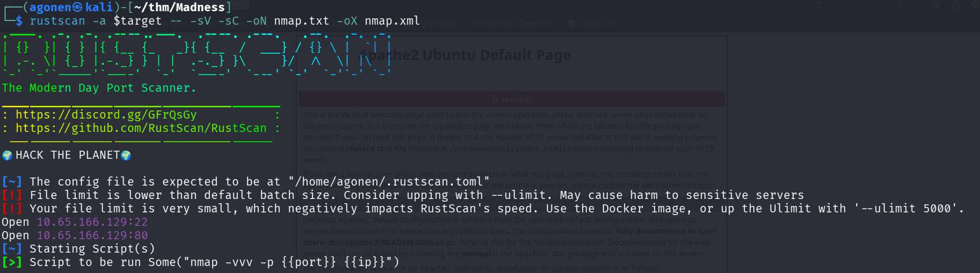Click the -sC flag in command
This screenshot has width=980, height=273.
[x=228, y=21]
